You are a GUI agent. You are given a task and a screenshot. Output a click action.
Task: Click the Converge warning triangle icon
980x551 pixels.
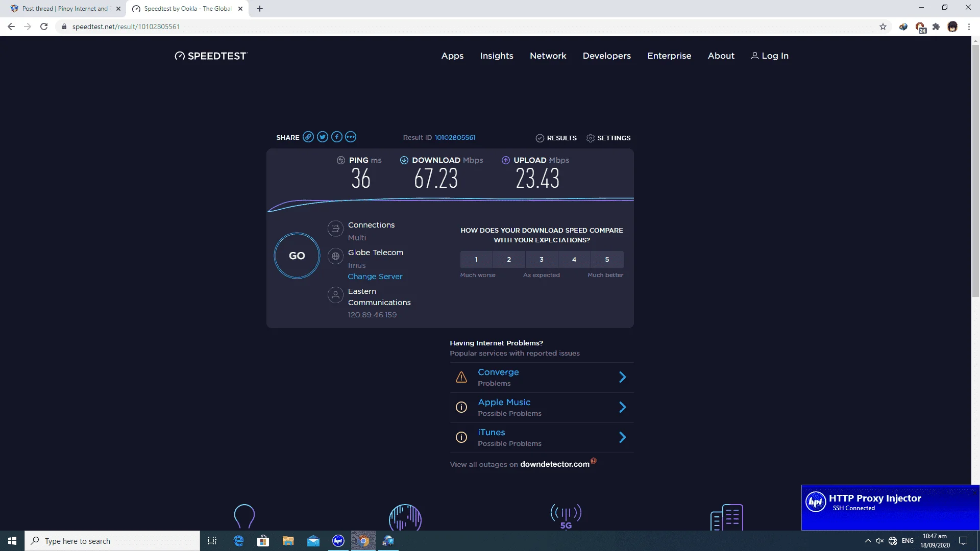tap(461, 377)
